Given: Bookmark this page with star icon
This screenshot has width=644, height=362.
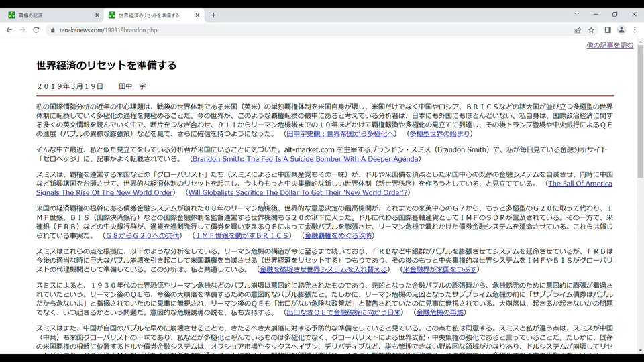Looking at the screenshot, I should pyautogui.click(x=591, y=30).
